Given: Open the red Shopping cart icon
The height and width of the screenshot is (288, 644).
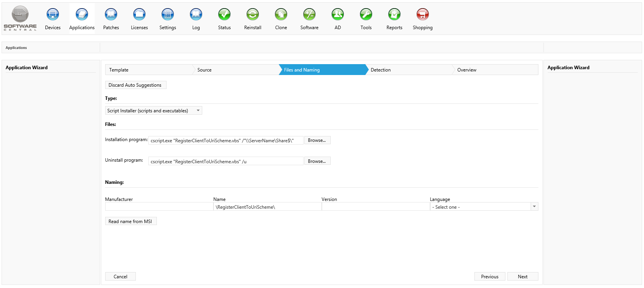Looking at the screenshot, I should [422, 15].
